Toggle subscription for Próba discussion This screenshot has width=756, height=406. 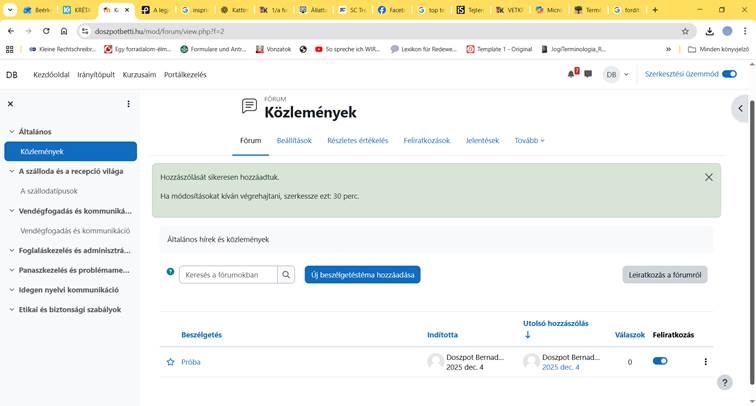coord(660,361)
